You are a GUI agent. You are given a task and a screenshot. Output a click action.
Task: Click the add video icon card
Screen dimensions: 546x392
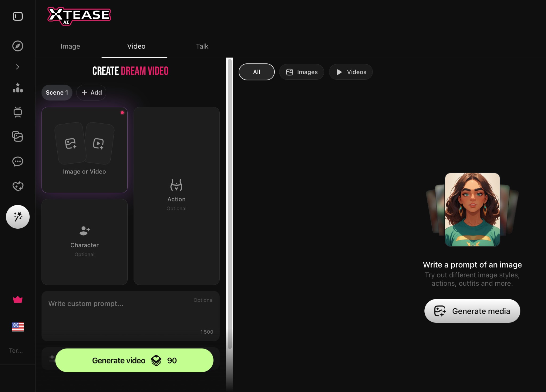pyautogui.click(x=99, y=143)
